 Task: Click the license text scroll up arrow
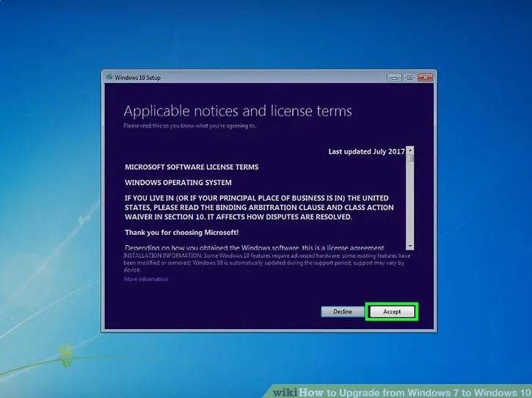pyautogui.click(x=410, y=149)
